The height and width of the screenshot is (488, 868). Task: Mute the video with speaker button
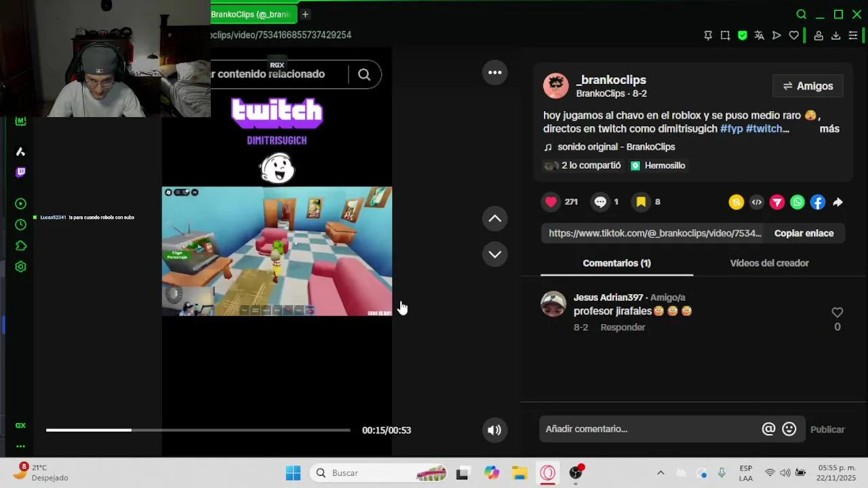point(494,430)
